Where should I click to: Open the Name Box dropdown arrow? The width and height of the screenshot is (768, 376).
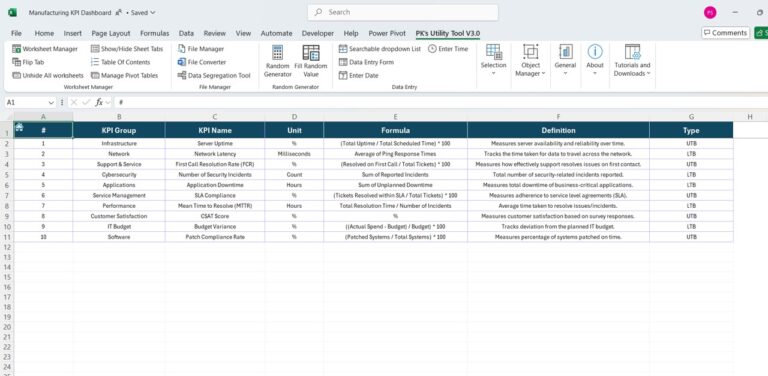point(51,103)
